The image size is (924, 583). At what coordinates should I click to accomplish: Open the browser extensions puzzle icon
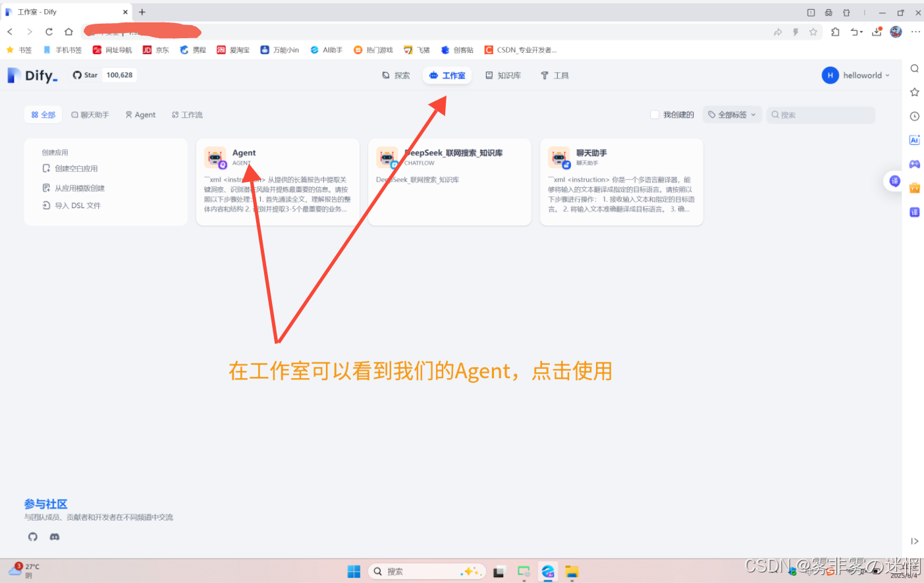[x=836, y=32]
